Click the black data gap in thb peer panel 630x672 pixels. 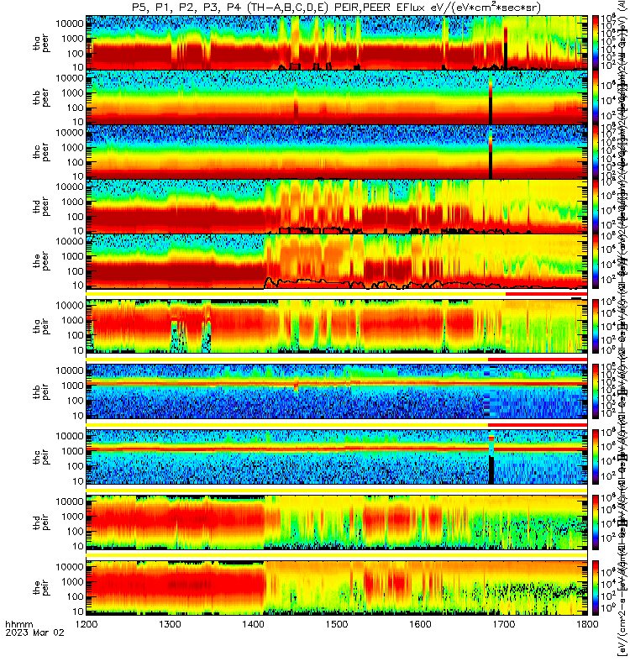click(491, 111)
